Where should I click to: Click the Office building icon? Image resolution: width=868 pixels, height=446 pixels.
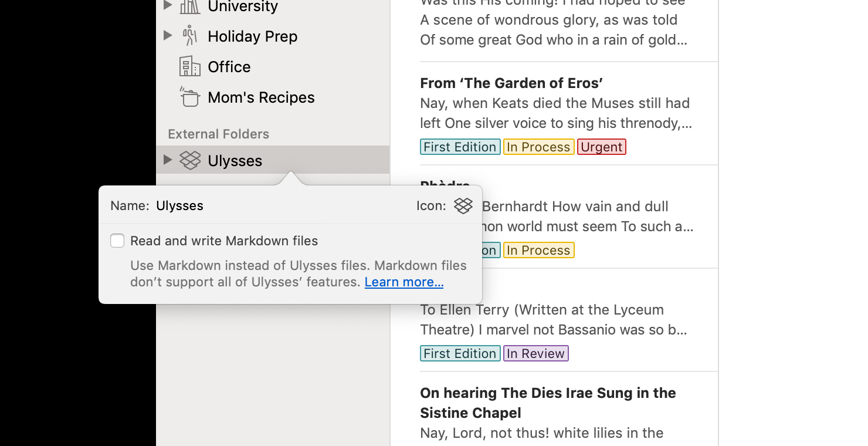(190, 66)
